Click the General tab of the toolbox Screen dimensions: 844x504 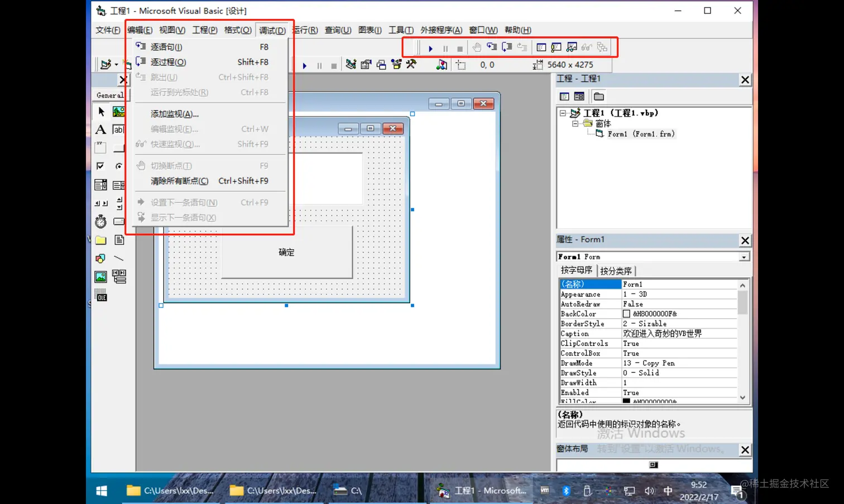[110, 95]
